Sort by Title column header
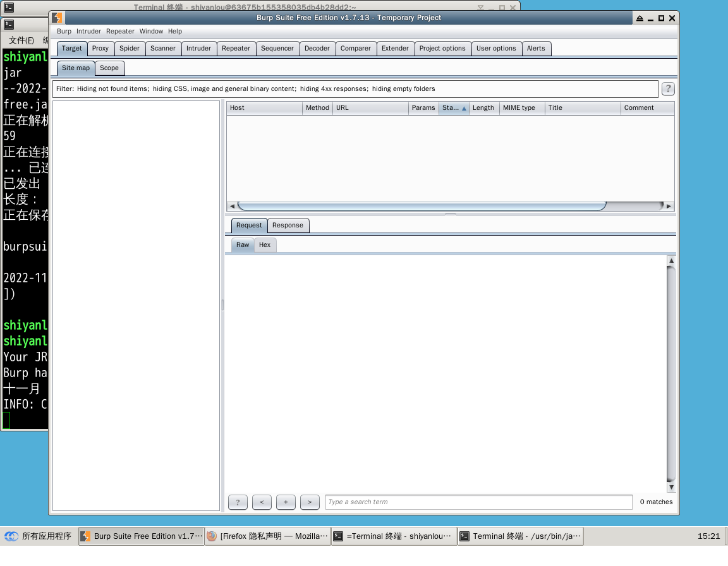728x566 pixels. 583,107
